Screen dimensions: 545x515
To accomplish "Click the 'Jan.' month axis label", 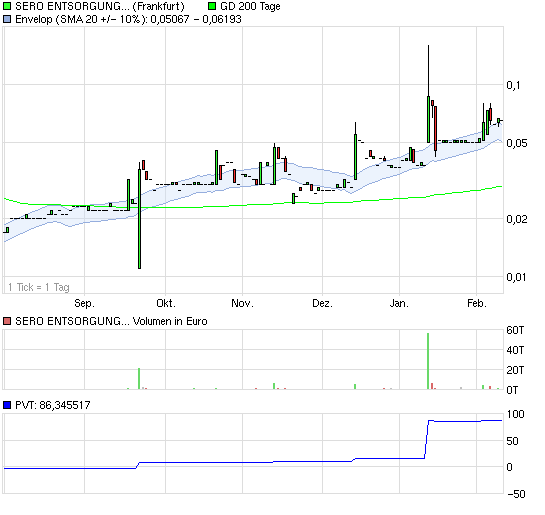I will (399, 303).
